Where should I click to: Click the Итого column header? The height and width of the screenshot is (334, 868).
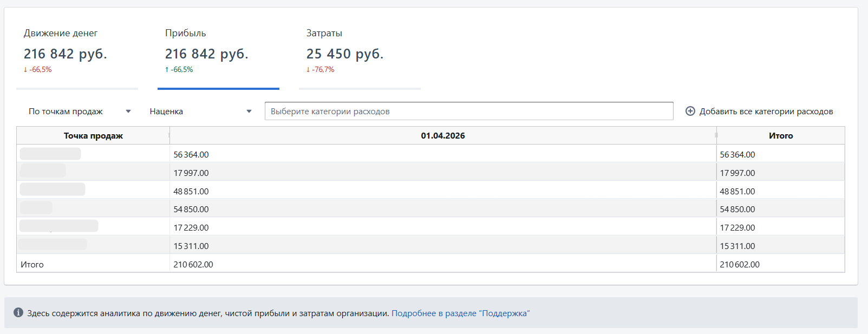[780, 136]
